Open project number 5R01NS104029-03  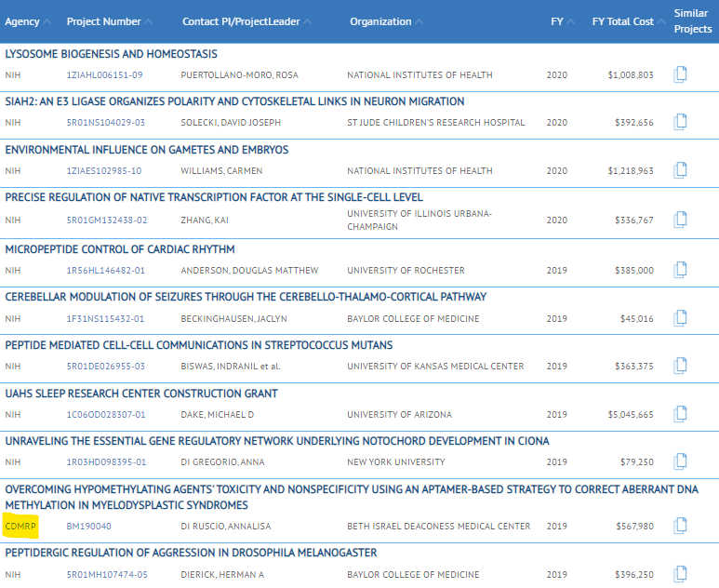click(x=105, y=123)
